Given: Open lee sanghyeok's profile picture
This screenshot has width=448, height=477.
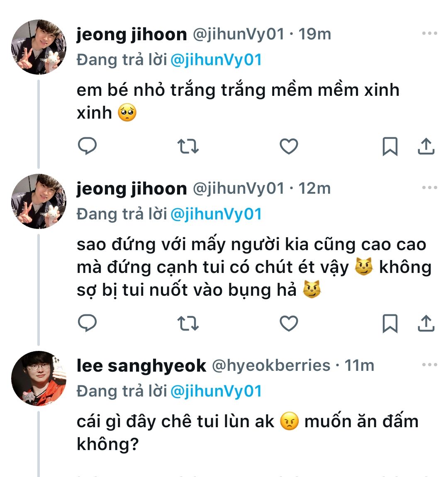Looking at the screenshot, I should [x=39, y=378].
